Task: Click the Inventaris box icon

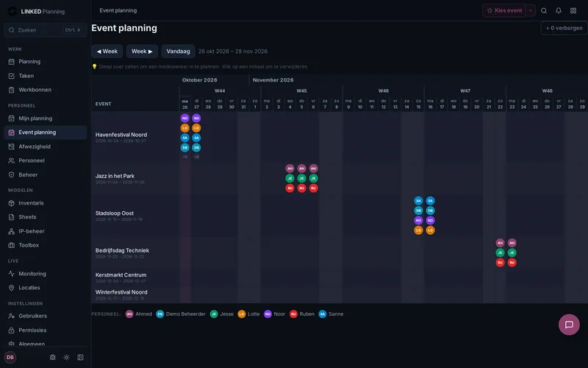Action: coord(11,203)
